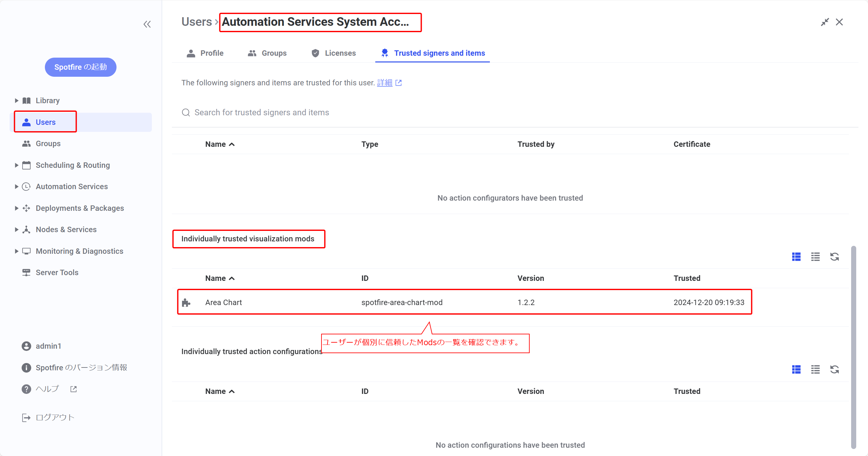Expand the Automation Services arrow
The width and height of the screenshot is (868, 456).
(x=16, y=186)
